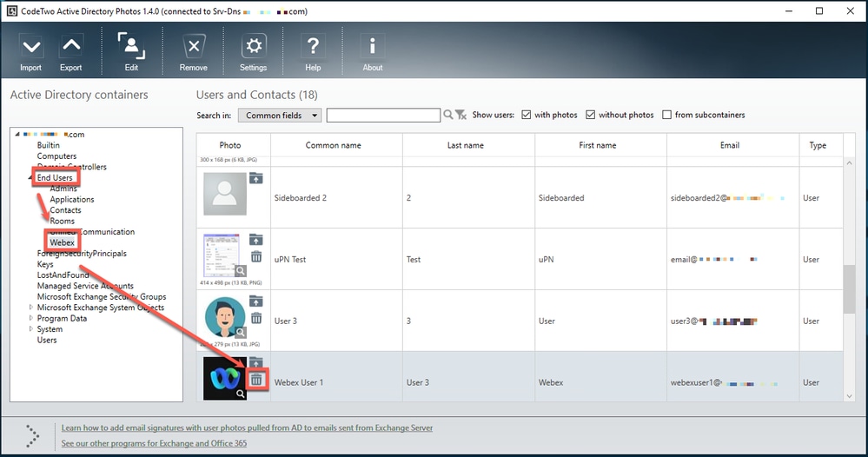The width and height of the screenshot is (868, 457).
Task: Collapse the root domain tree node
Action: 17,134
